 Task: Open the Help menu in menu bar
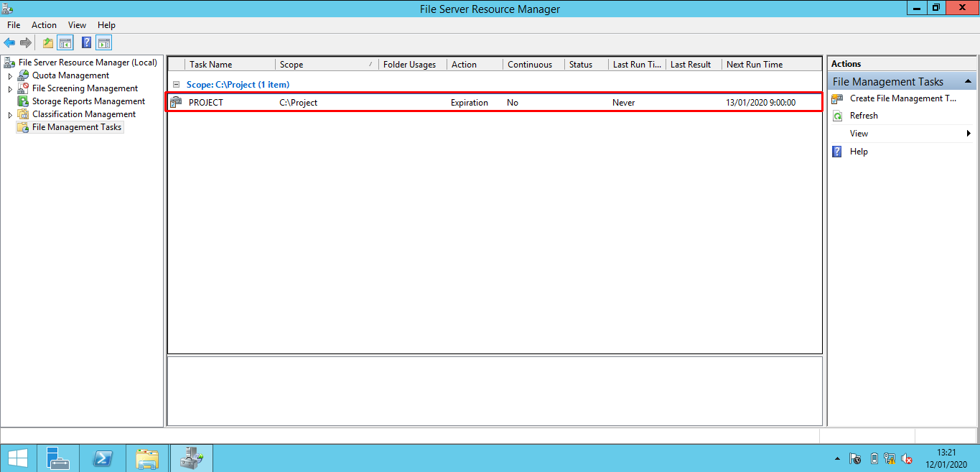point(106,25)
